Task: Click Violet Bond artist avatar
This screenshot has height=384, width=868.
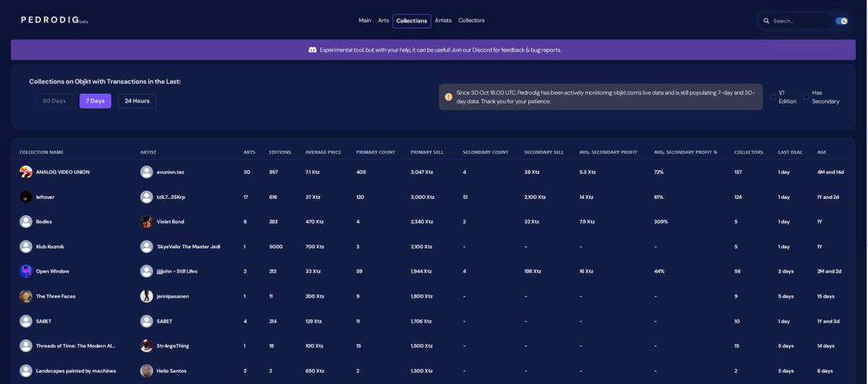Action: tap(147, 221)
